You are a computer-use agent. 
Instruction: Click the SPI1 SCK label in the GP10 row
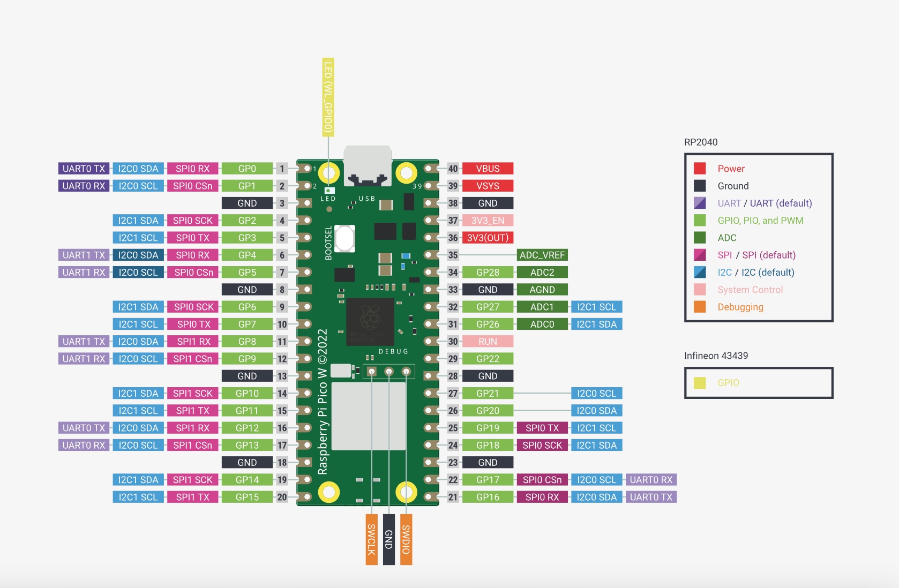tap(193, 393)
